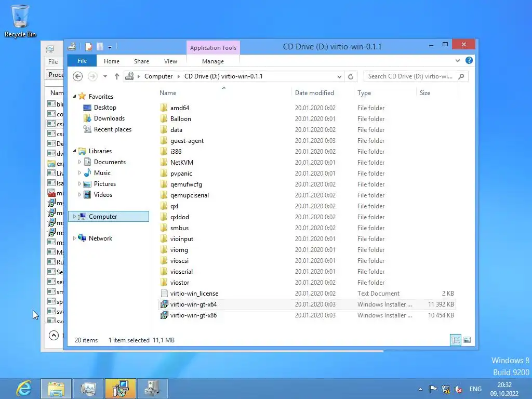Expand the Pictures library node

[x=79, y=183]
